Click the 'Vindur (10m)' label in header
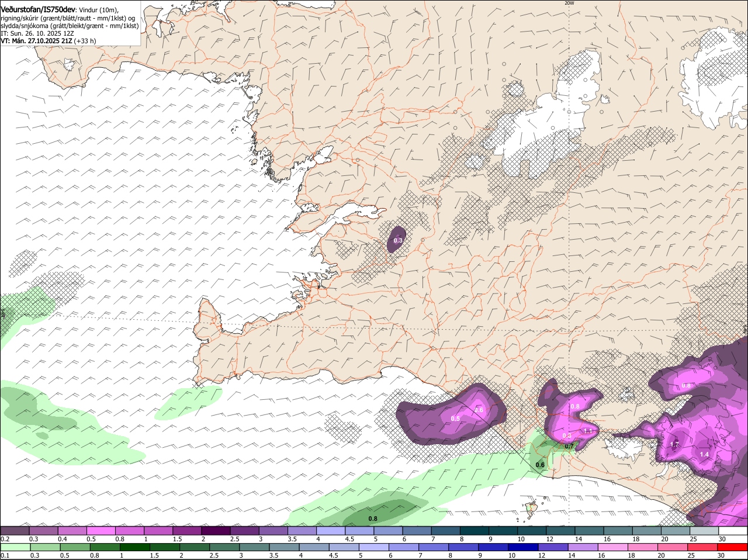 tap(98, 10)
